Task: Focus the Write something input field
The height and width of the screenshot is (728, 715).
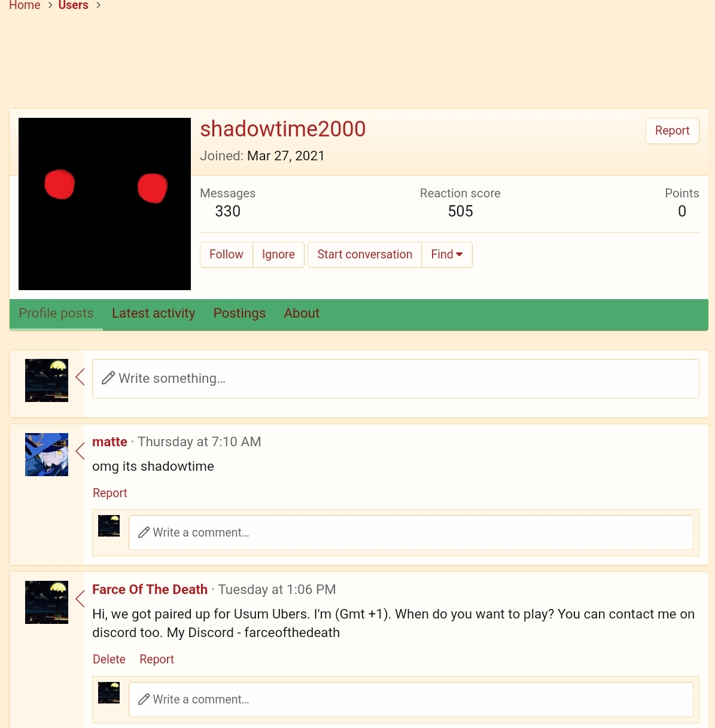Action: [395, 379]
